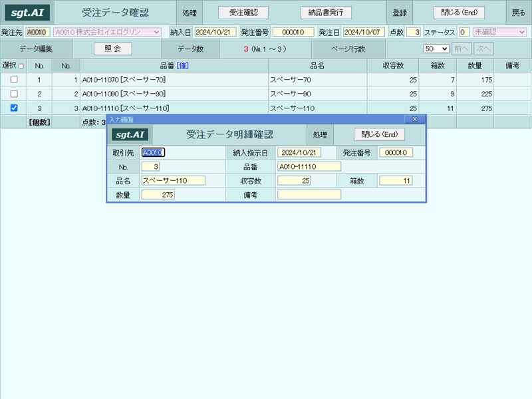Click the 数量 field in dialog
The height and width of the screenshot is (399, 532).
tap(158, 195)
